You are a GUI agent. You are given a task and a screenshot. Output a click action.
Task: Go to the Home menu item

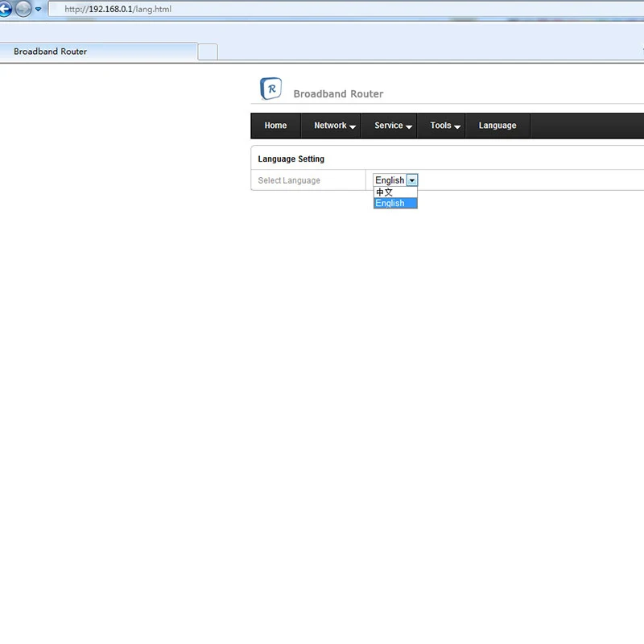click(275, 126)
